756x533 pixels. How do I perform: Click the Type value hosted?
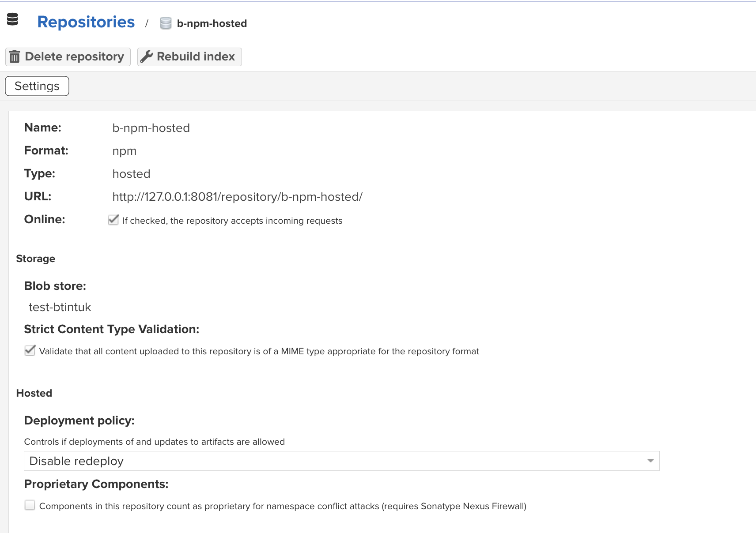[131, 174]
